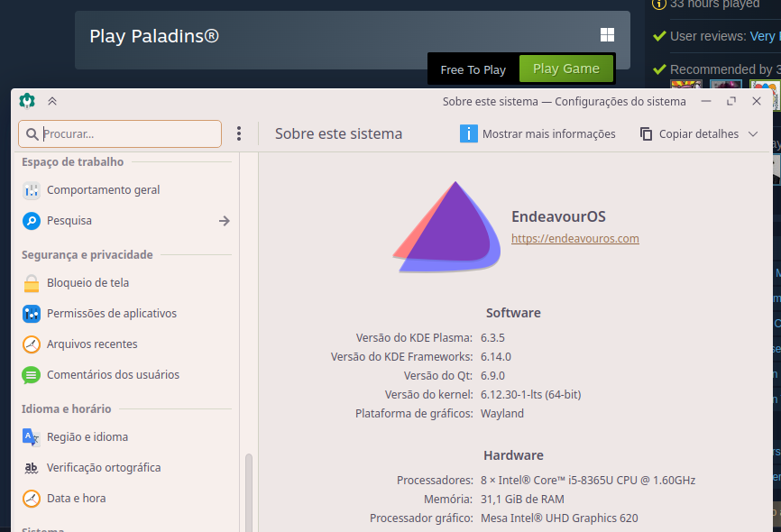Click the System Settings app icon in title bar
The width and height of the screenshot is (781, 532).
click(x=27, y=101)
